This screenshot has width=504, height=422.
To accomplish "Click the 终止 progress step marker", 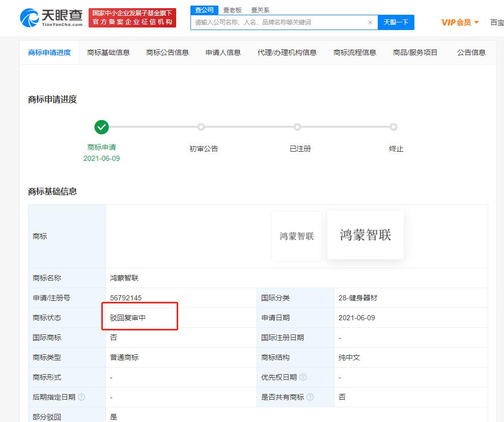I will [x=394, y=127].
